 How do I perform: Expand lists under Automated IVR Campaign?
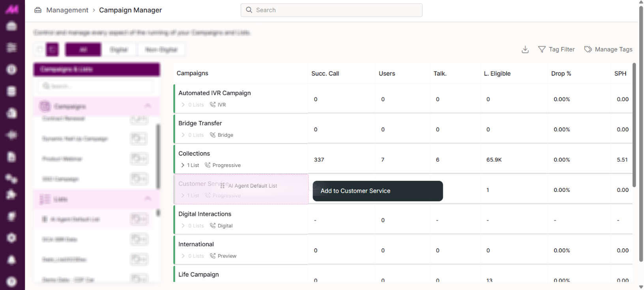183,105
